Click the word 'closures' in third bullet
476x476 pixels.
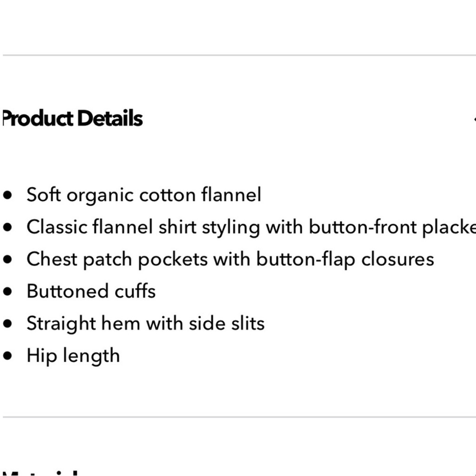[397, 259]
